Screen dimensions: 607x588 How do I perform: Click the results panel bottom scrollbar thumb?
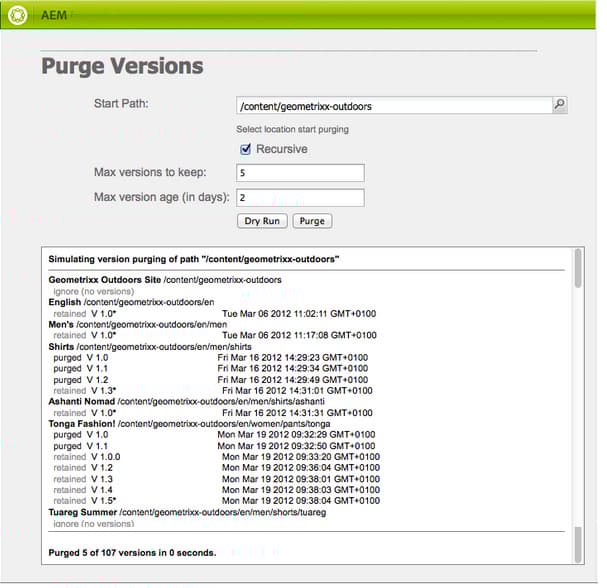[578, 545]
